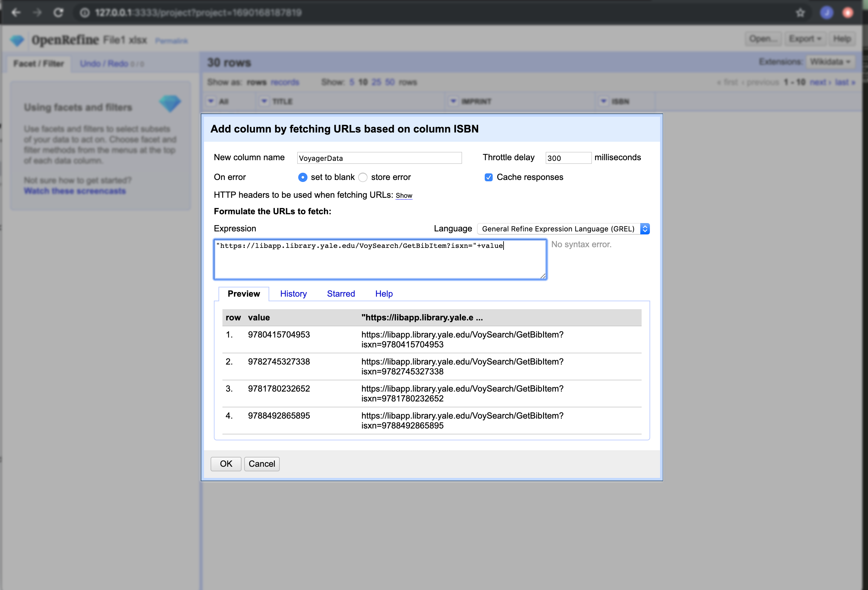Show 50 rows per page

point(390,82)
